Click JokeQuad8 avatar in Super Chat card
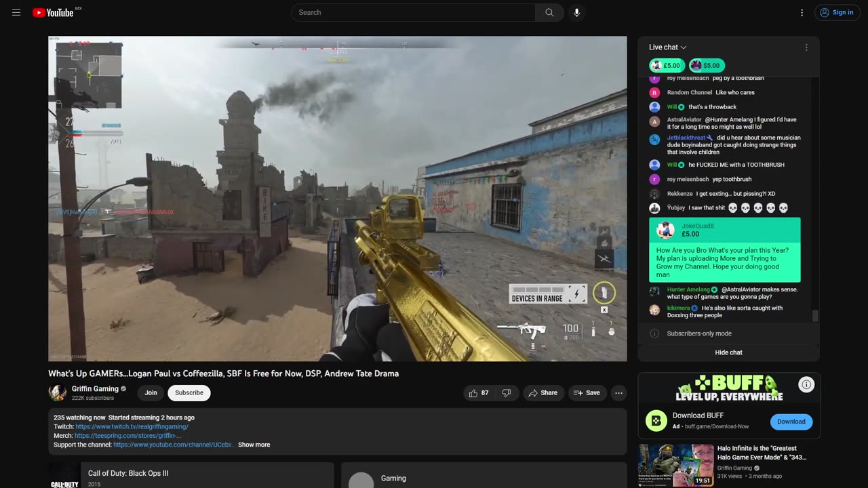The height and width of the screenshot is (488, 868). [665, 229]
